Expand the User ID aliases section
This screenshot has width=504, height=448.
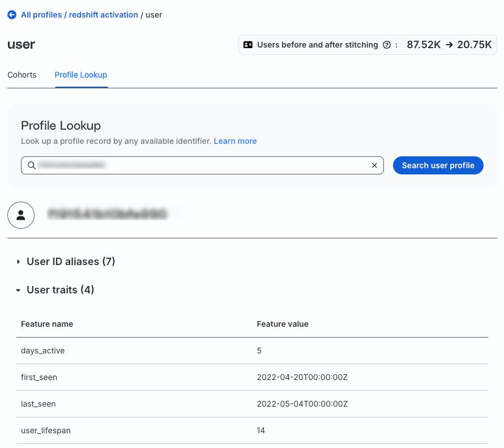coord(18,262)
